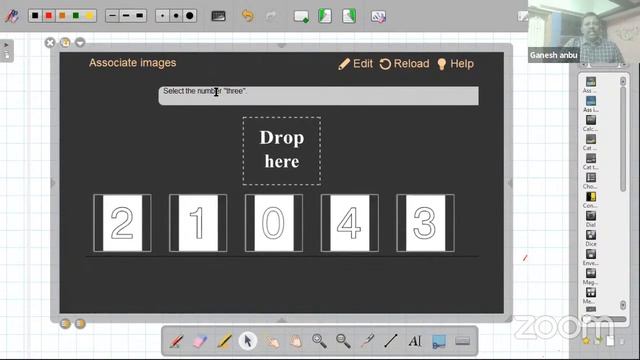Screen dimensions: 640x360
Task: Select the number 3 card
Action: click(x=425, y=223)
